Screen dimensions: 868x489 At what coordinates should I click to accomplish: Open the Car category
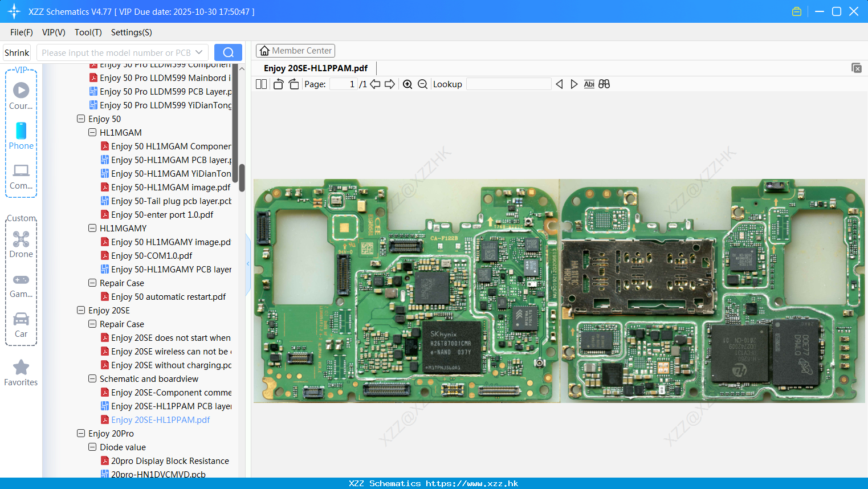21,325
